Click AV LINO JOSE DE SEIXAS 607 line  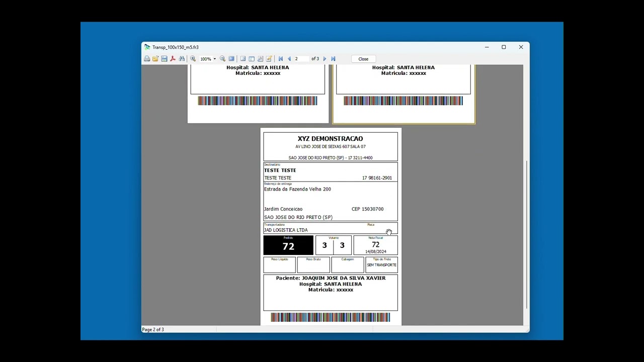click(x=331, y=147)
